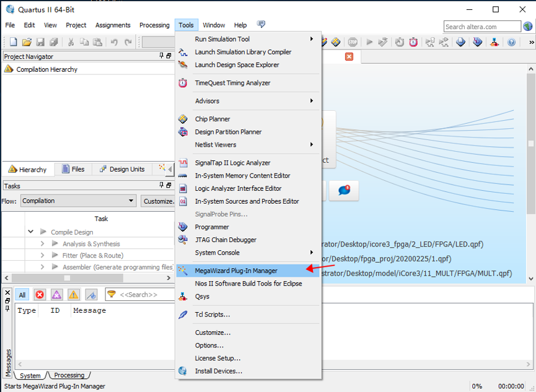This screenshot has width=536, height=392.
Task: Click the New File toolbar icon
Action: [14, 42]
